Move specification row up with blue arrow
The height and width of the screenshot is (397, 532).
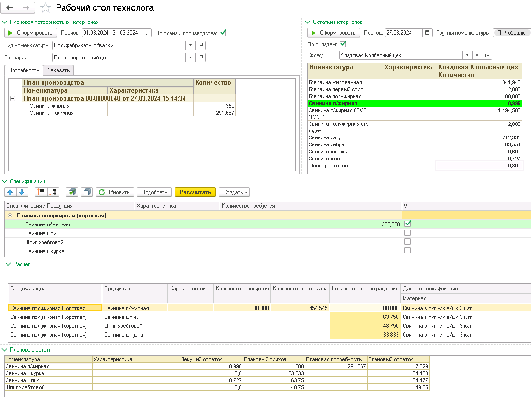[11, 192]
